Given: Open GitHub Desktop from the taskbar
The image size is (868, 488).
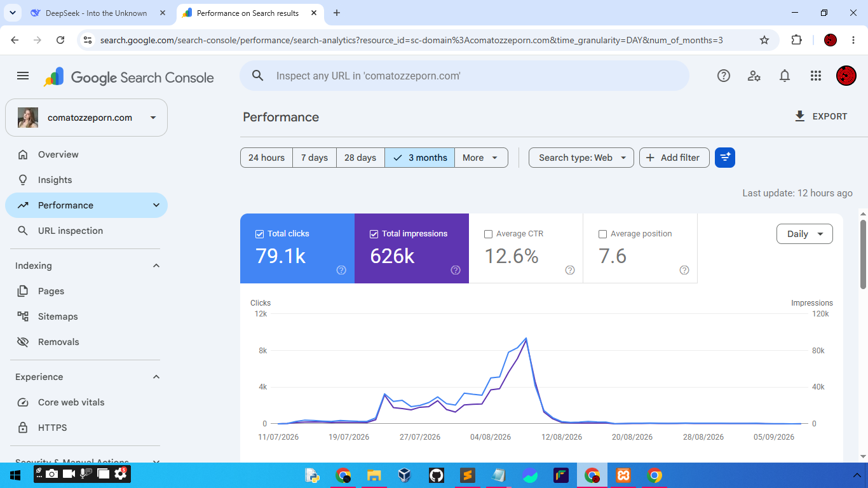Looking at the screenshot, I should coord(436,475).
